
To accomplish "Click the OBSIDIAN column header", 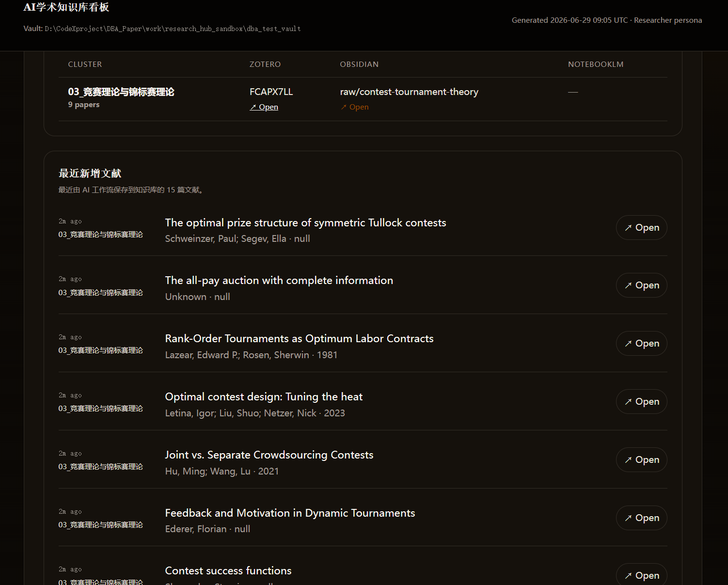I will pos(359,64).
